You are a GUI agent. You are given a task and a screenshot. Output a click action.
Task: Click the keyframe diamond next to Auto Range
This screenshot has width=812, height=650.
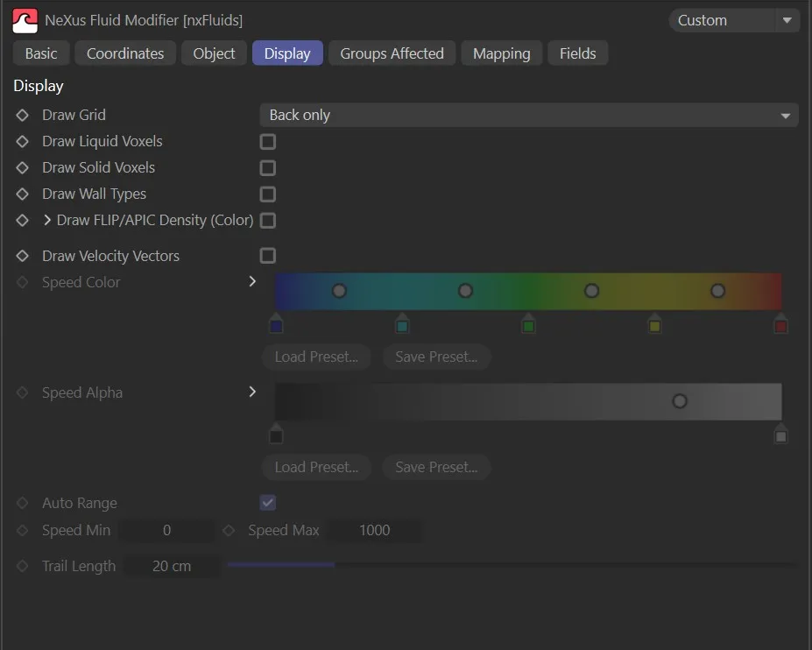[22, 503]
